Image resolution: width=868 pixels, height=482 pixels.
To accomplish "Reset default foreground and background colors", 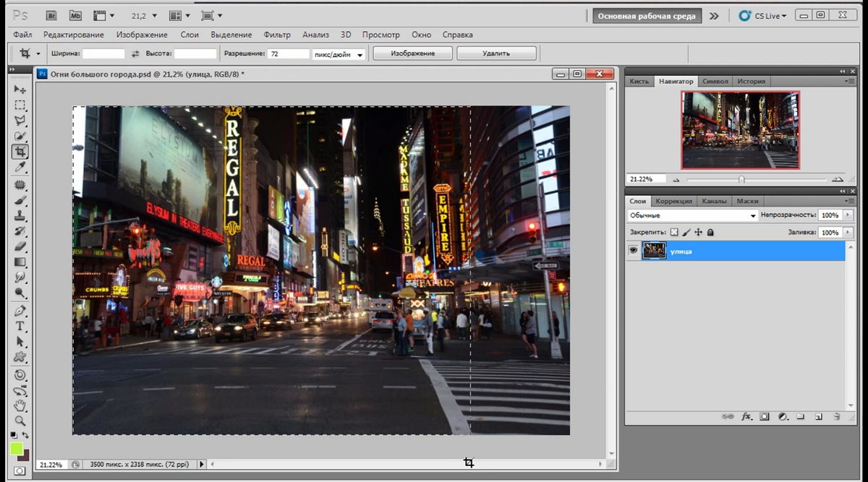I will [x=14, y=434].
